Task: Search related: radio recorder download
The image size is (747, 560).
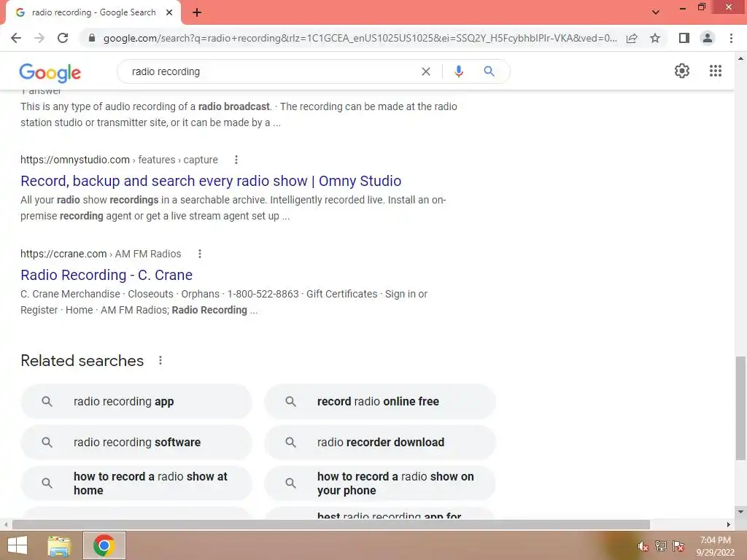Action: pos(380,443)
